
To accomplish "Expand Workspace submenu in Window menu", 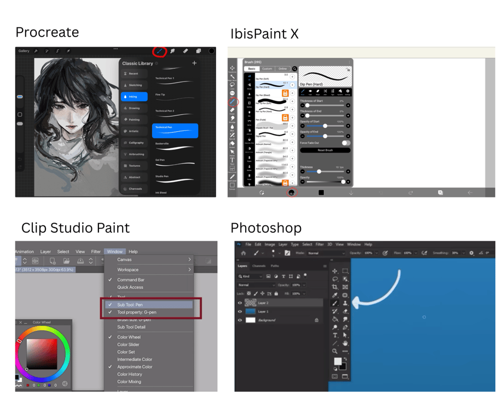I will point(149,270).
